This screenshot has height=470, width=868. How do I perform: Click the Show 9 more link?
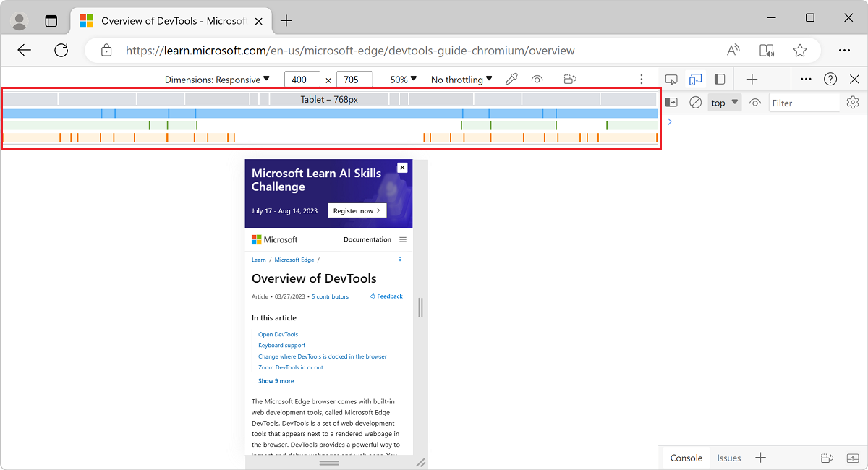[276, 380]
